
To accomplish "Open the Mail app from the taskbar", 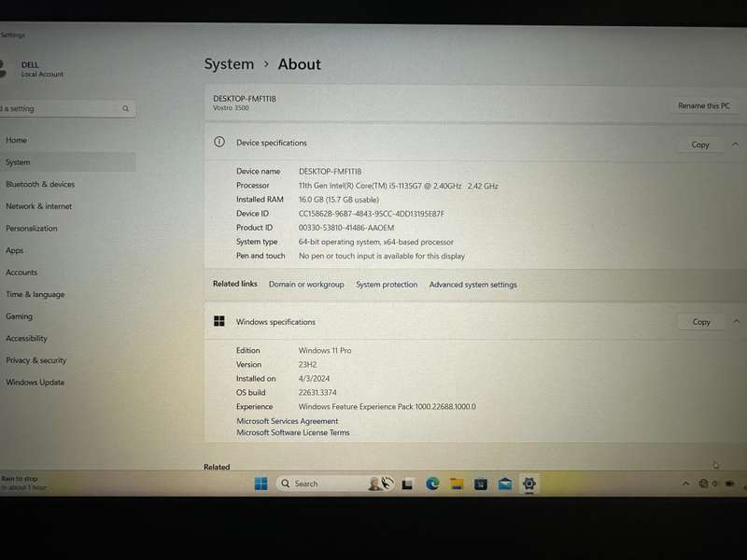I will [505, 484].
